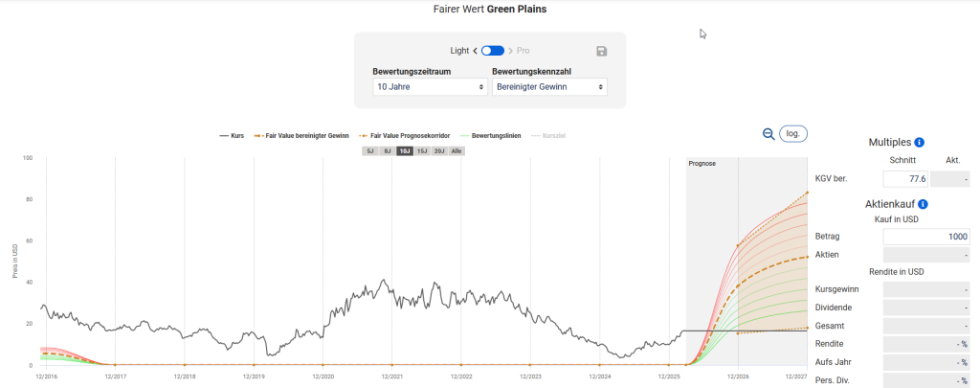The width and height of the screenshot is (980, 388).
Task: Toggle the Light/Pro mode switch
Action: point(493,51)
